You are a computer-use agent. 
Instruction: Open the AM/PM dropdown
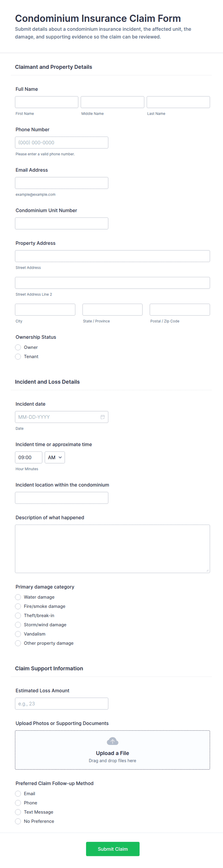pos(55,457)
